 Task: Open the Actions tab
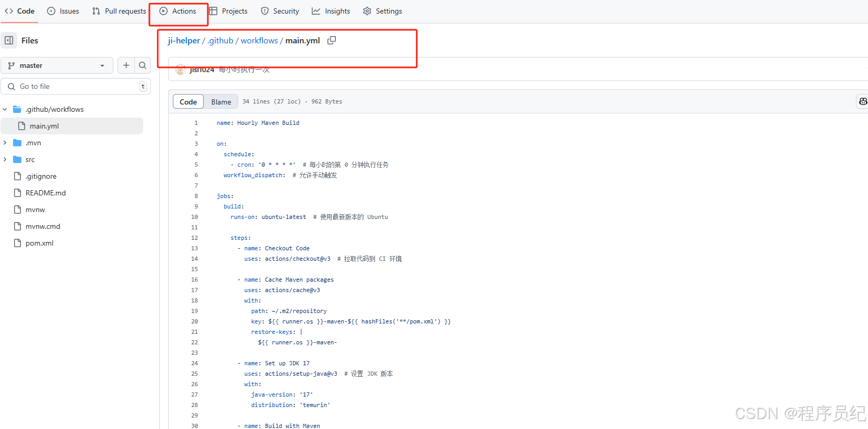pyautogui.click(x=178, y=11)
